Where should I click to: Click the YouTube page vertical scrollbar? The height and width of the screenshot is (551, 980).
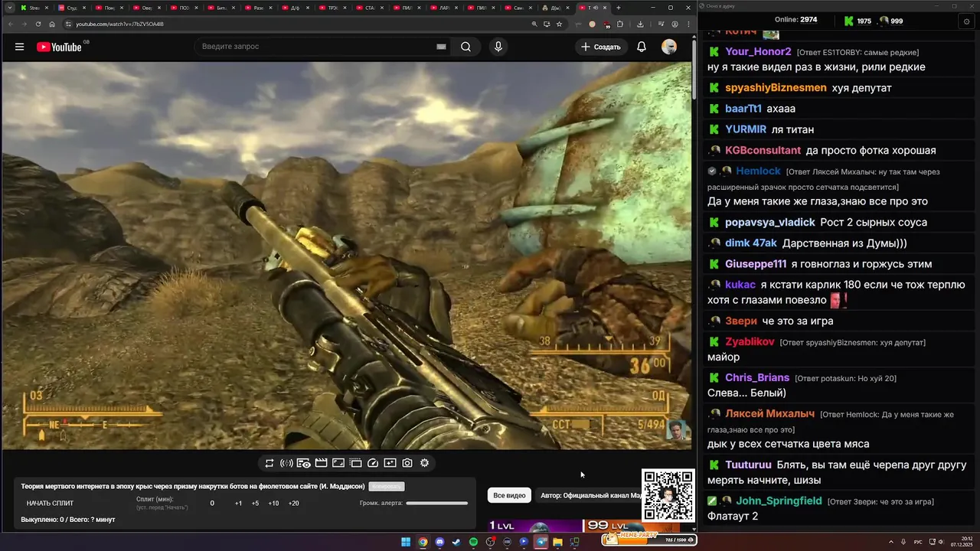[694, 69]
